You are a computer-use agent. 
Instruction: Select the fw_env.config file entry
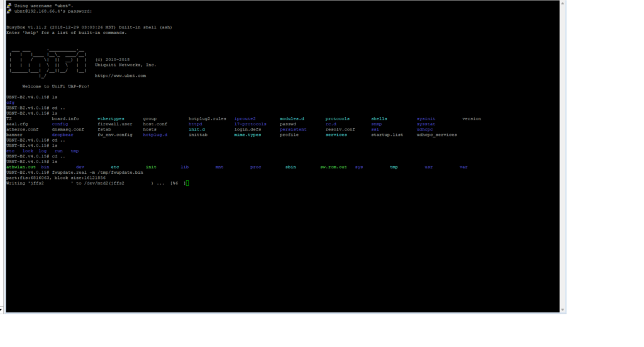tap(114, 135)
